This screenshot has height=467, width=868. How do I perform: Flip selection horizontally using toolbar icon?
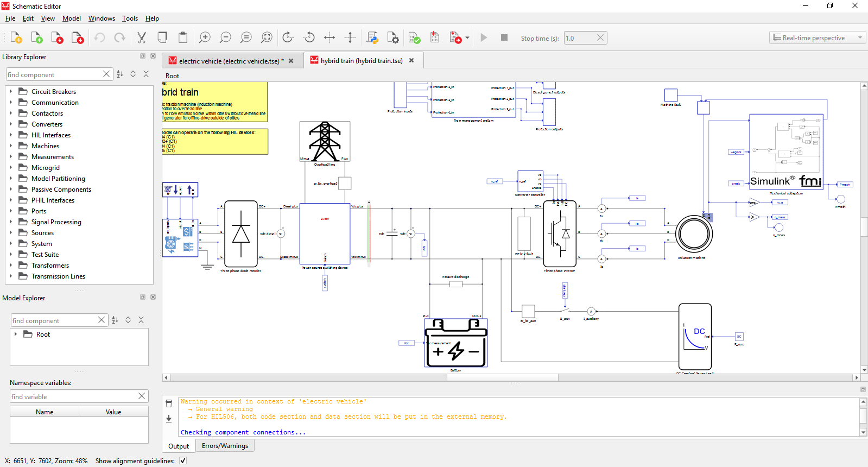click(330, 37)
